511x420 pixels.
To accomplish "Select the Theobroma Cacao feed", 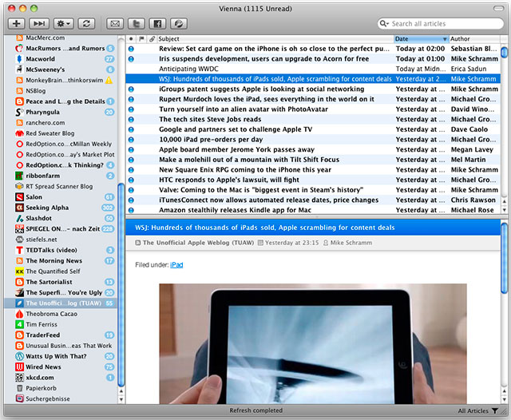I will 61,314.
